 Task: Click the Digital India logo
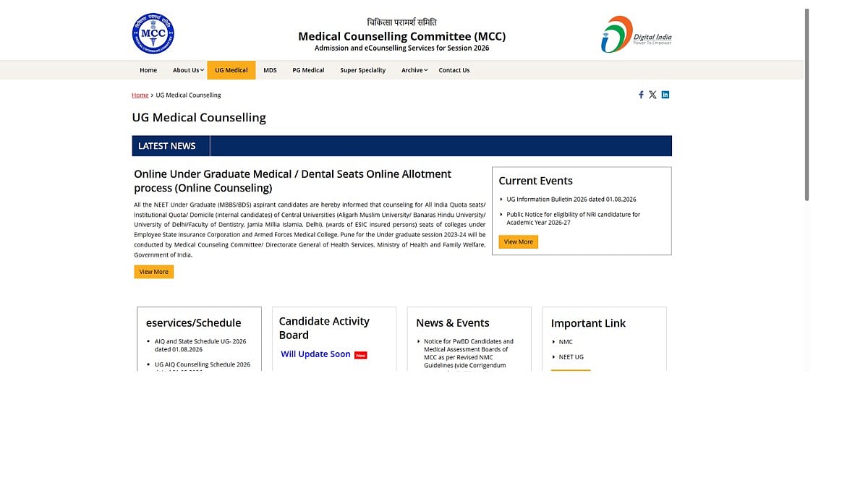637,34
